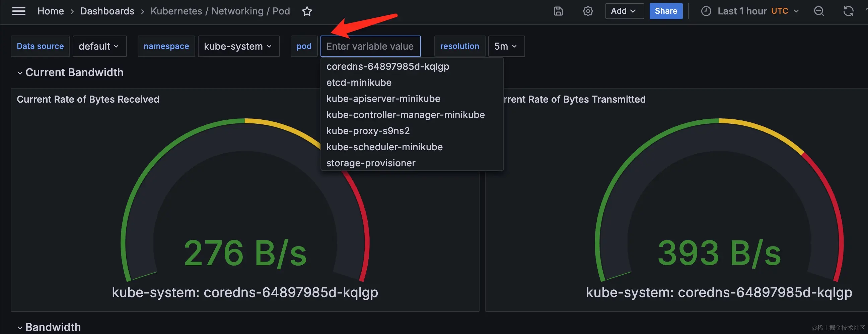Open the Add dropdown
This screenshot has height=334, width=868.
point(624,11)
